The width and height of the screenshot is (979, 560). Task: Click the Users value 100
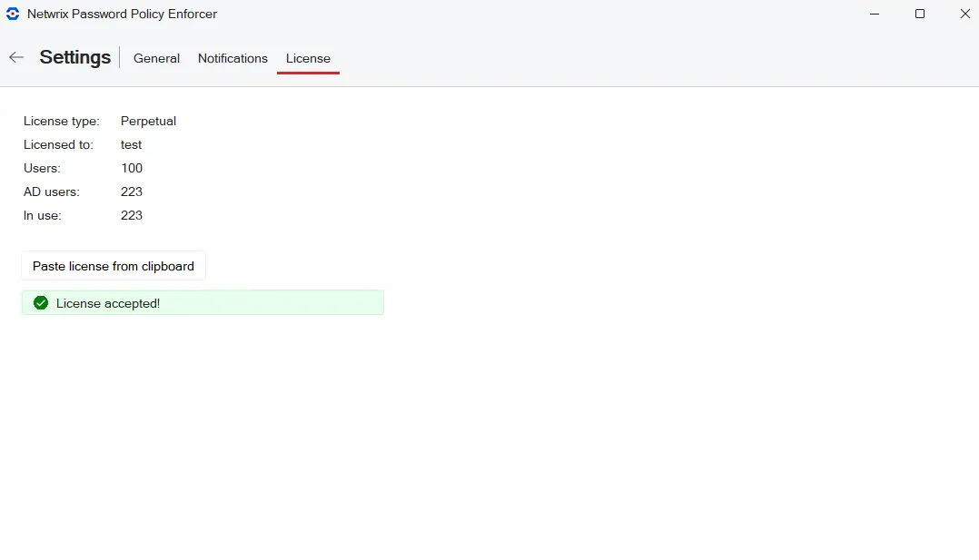coord(132,169)
